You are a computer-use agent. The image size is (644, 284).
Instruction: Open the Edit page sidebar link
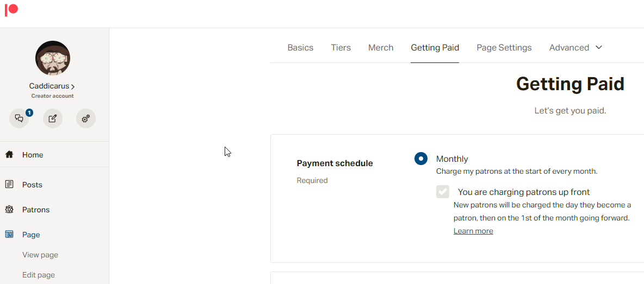pyautogui.click(x=39, y=275)
